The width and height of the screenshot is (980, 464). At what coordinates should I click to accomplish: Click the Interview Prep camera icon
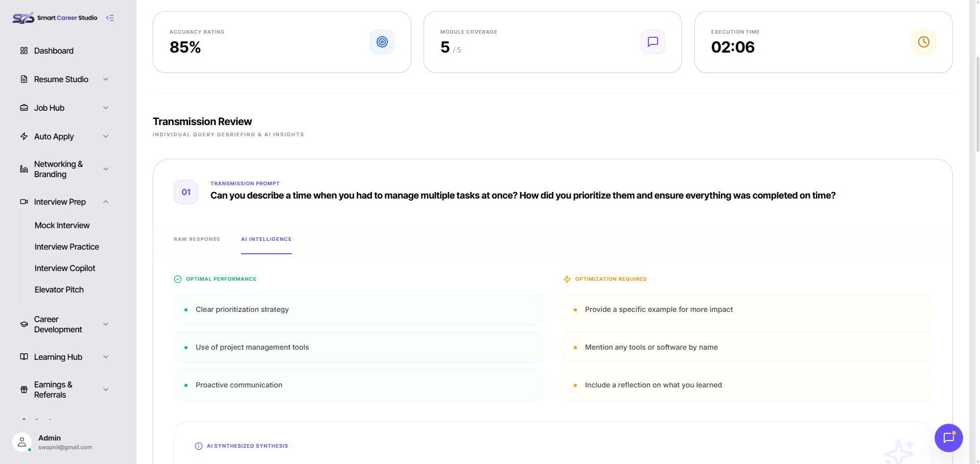tap(24, 202)
